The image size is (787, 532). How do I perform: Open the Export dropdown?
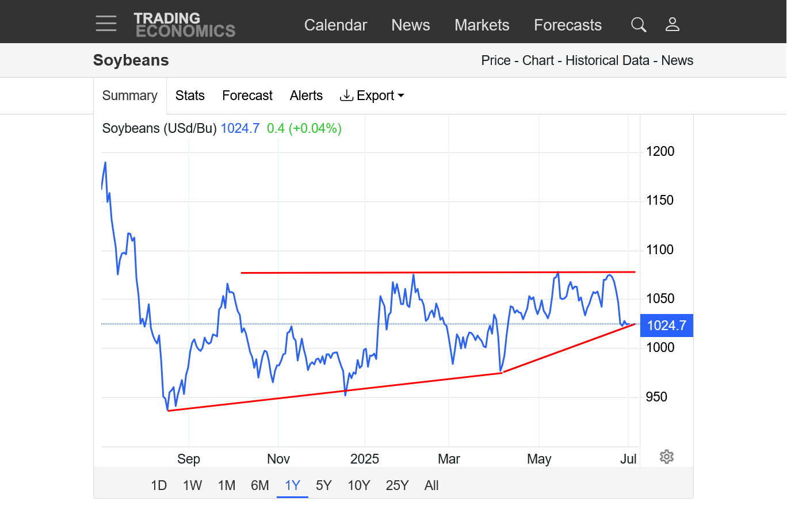(x=372, y=95)
